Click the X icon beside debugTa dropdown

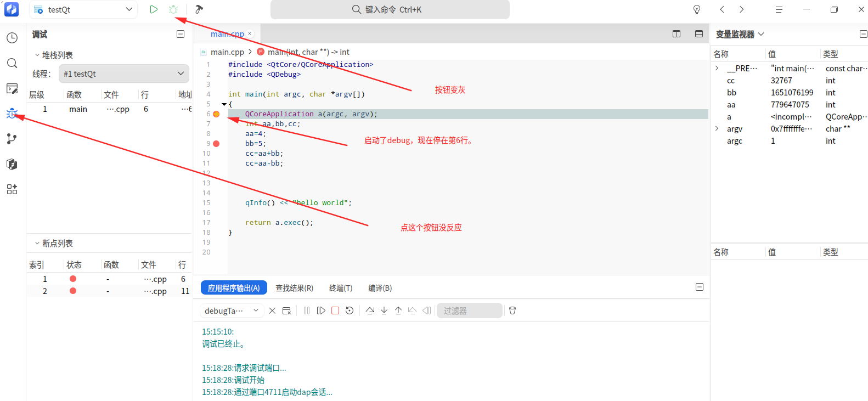(272, 310)
